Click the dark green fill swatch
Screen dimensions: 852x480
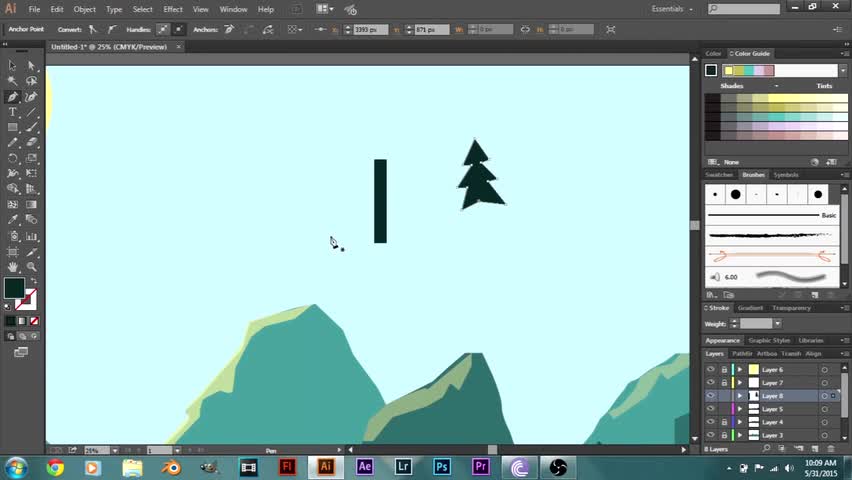[14, 288]
